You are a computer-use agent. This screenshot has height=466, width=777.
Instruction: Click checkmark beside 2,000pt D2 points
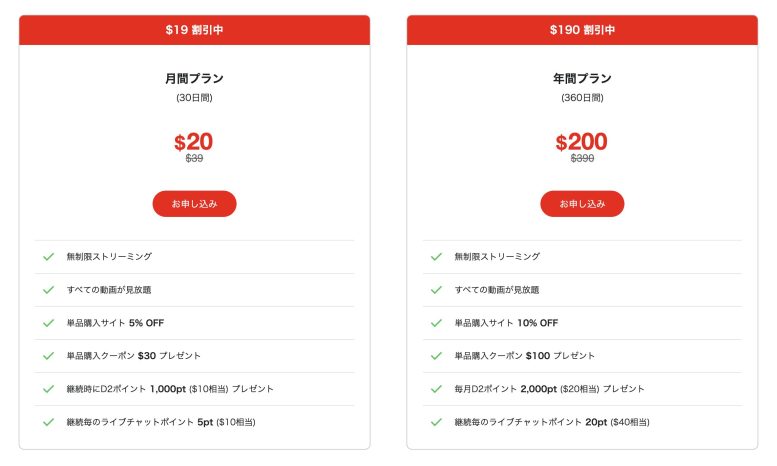(436, 389)
